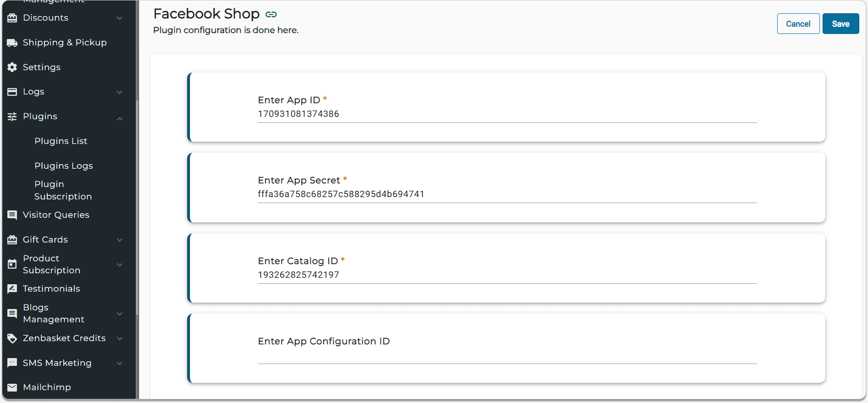Click the SMS Marketing message icon
868x403 pixels.
[12, 363]
